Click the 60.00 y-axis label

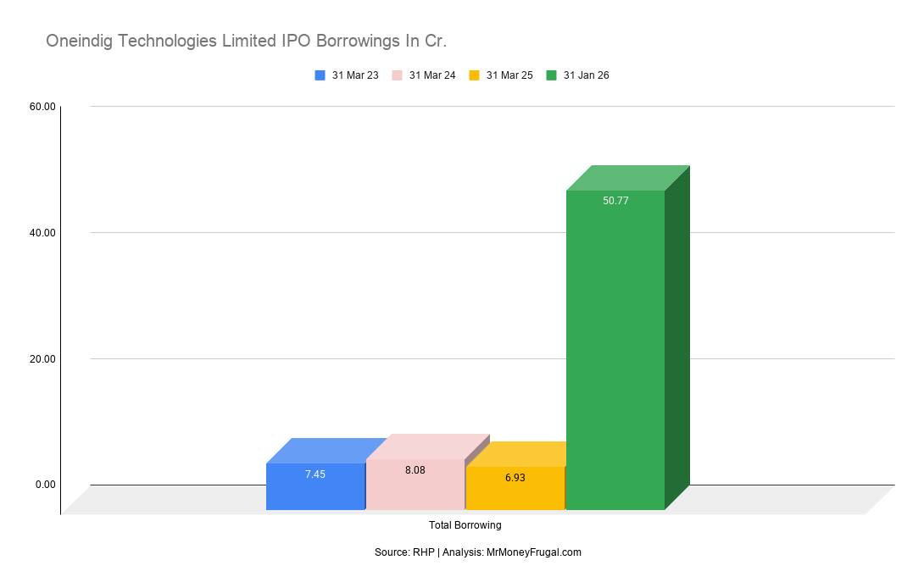42,107
